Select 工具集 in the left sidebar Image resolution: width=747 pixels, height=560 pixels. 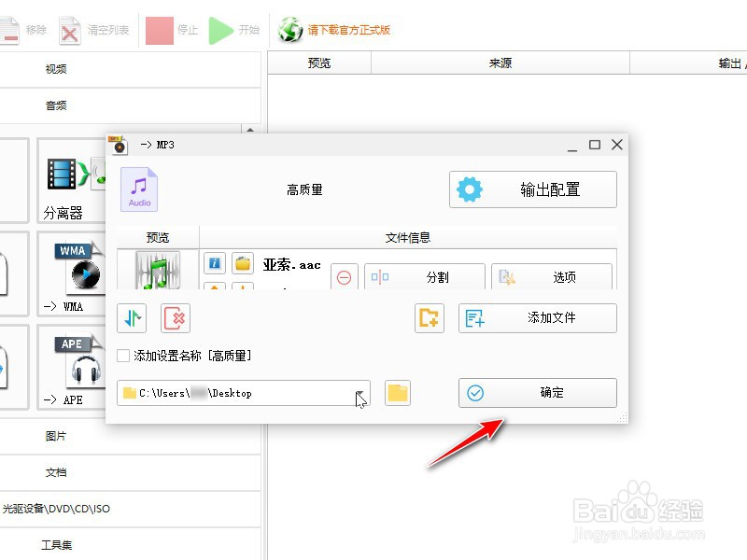pyautogui.click(x=55, y=544)
